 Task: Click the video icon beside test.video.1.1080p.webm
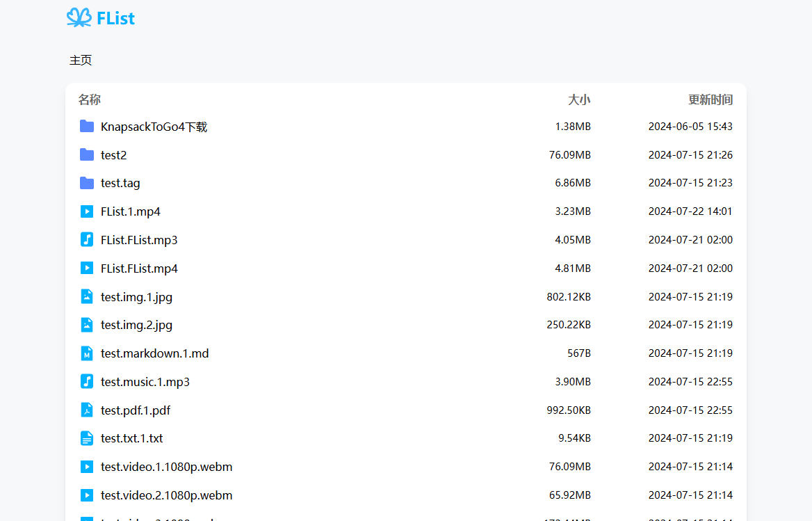[x=86, y=466]
